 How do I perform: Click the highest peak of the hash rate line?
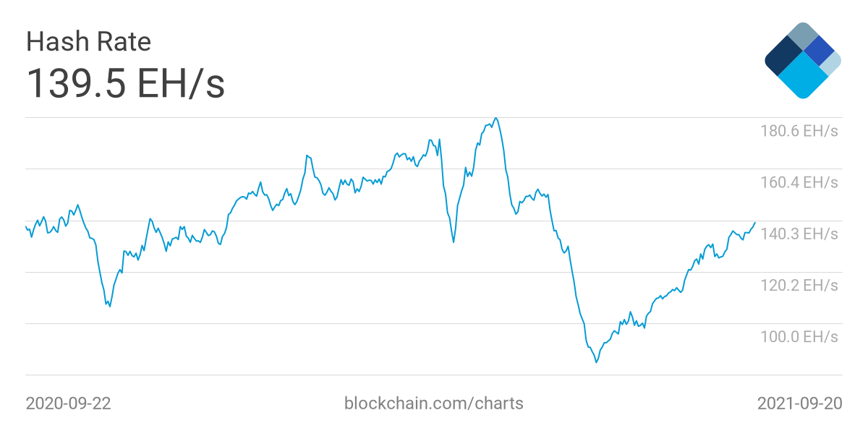pyautogui.click(x=495, y=118)
